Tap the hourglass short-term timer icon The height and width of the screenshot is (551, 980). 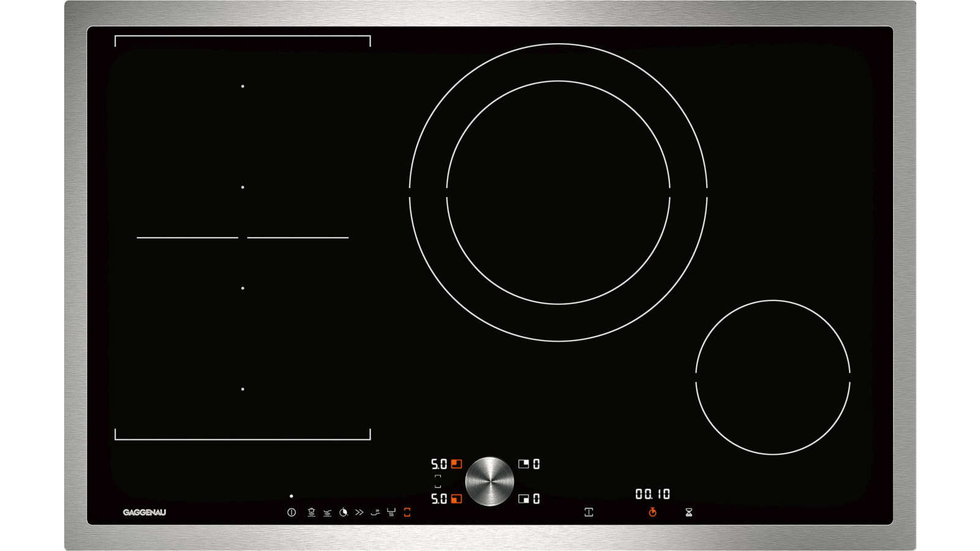pyautogui.click(x=689, y=512)
